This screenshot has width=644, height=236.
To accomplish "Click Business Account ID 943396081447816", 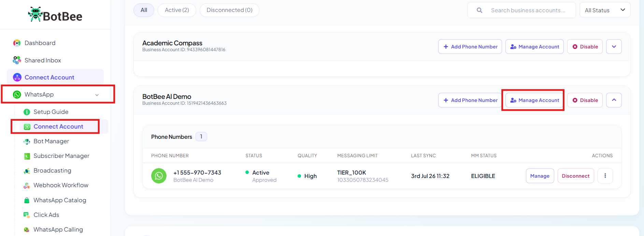I will [184, 50].
